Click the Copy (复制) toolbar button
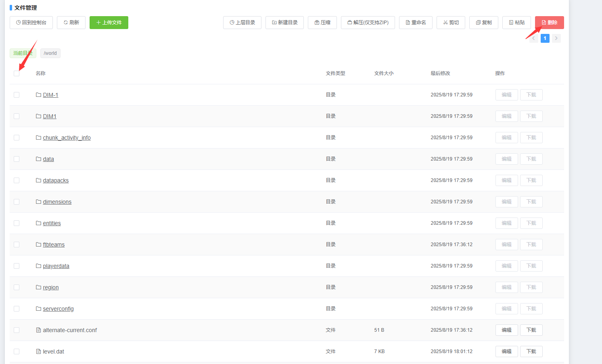 pyautogui.click(x=483, y=23)
